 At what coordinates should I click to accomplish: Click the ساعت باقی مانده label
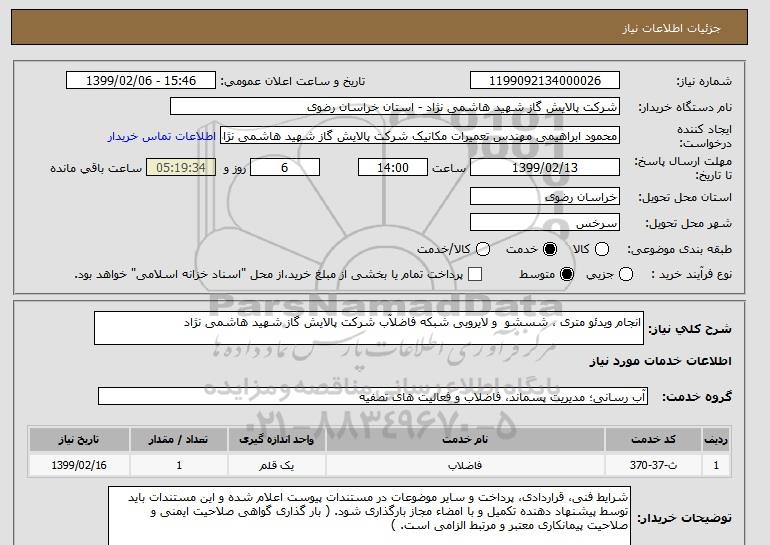click(96, 168)
